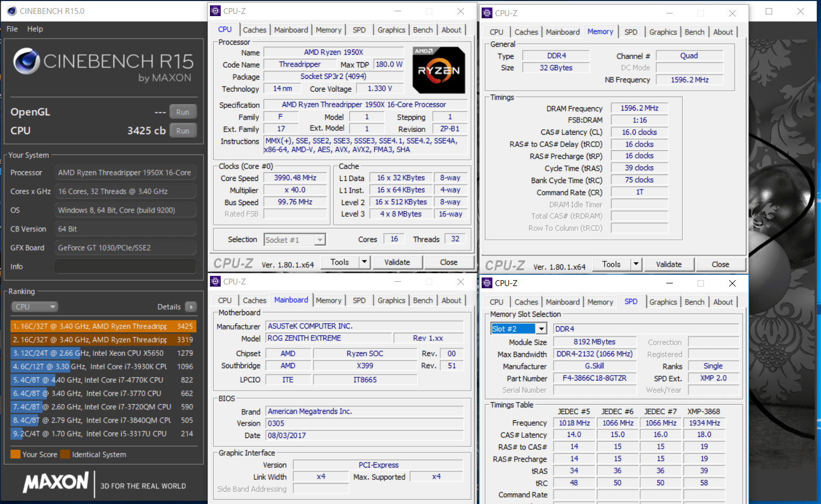Click Close button in the Memory window
Image resolution: width=821 pixels, height=504 pixels.
coord(721,264)
